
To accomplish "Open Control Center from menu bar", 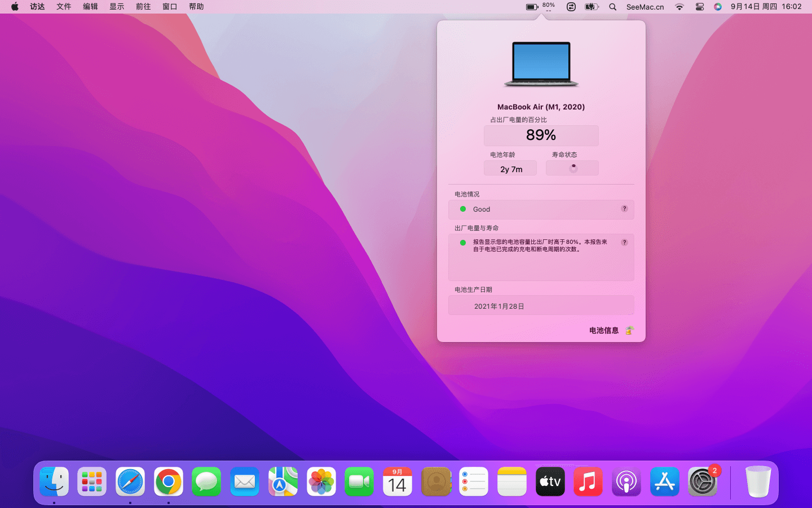I will [x=699, y=7].
